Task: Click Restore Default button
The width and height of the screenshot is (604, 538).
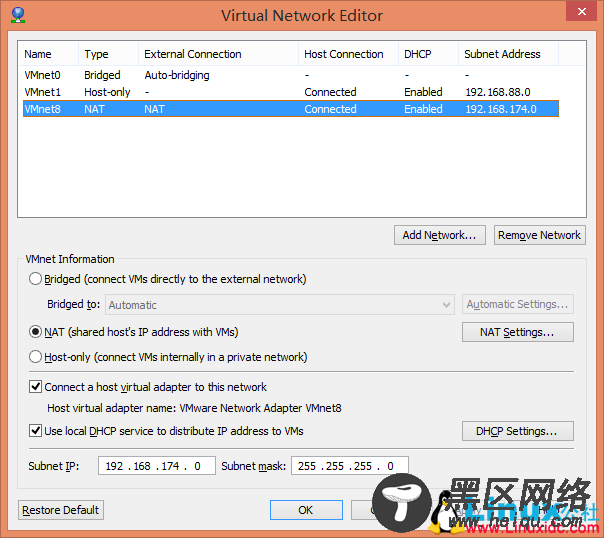Action: click(x=61, y=510)
